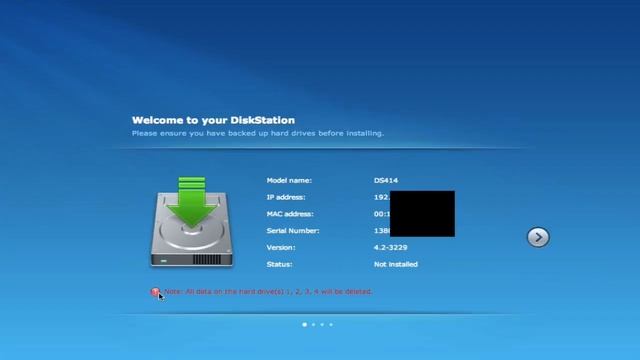
Task: Click the status value Not installed
Action: (x=396, y=264)
